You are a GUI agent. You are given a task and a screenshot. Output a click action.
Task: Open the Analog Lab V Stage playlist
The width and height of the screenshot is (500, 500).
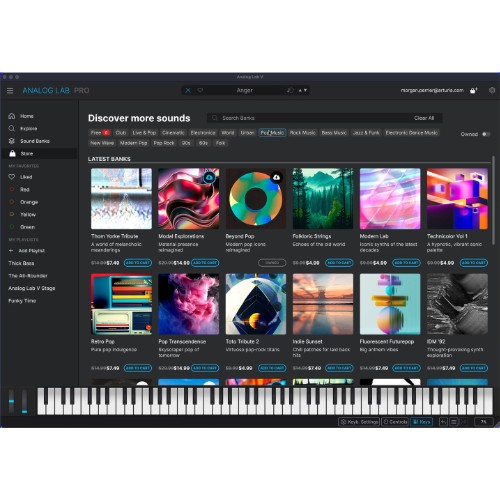click(32, 288)
